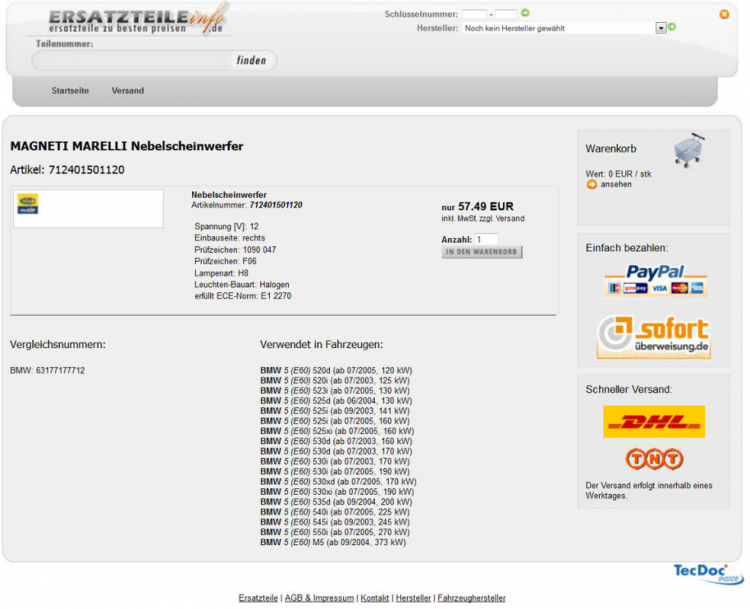Open the Fahrzeughersteller footer link

[x=471, y=598]
